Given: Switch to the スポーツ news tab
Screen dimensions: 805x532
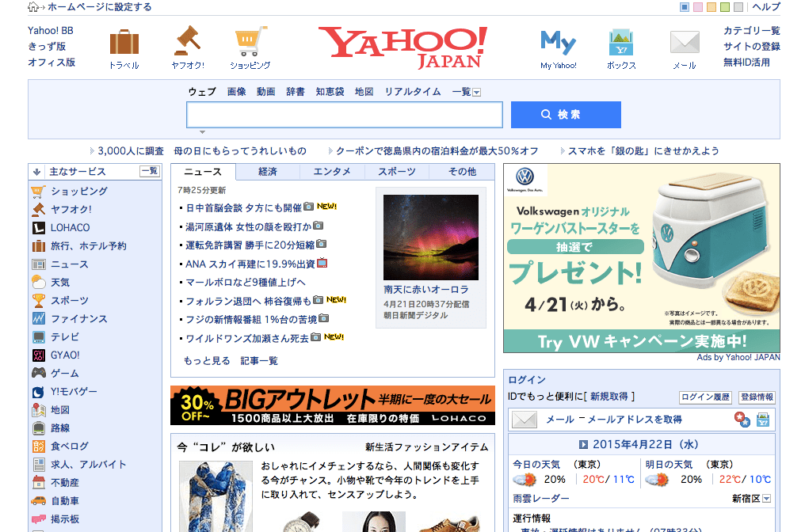Looking at the screenshot, I should [397, 171].
